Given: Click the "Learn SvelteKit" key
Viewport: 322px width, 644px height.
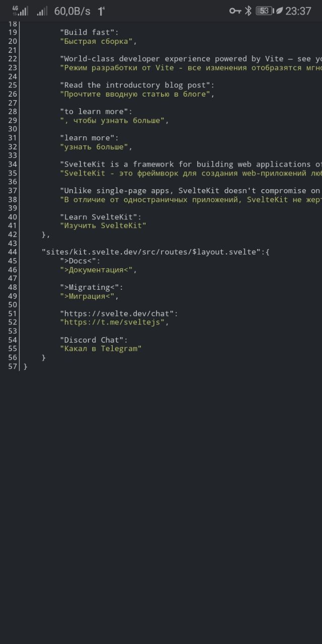Looking at the screenshot, I should click(101, 217).
